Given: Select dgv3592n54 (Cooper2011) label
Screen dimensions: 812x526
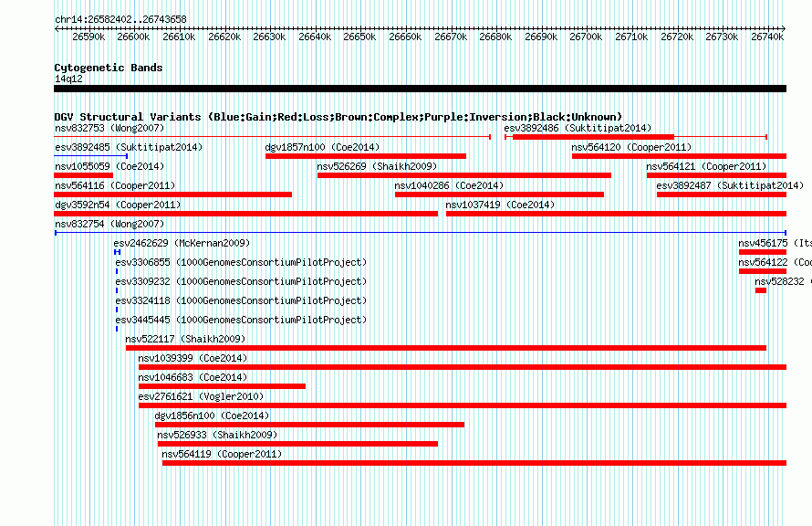Looking at the screenshot, I should click(x=118, y=205).
